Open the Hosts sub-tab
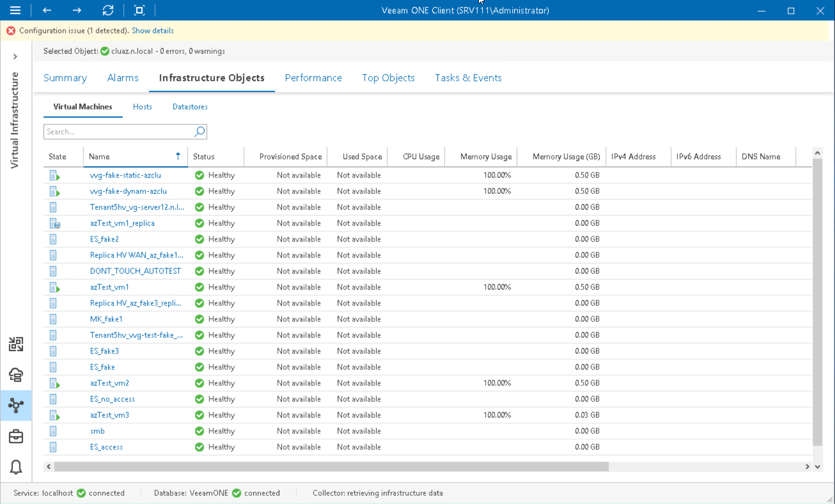The height and width of the screenshot is (504, 835). tap(142, 106)
